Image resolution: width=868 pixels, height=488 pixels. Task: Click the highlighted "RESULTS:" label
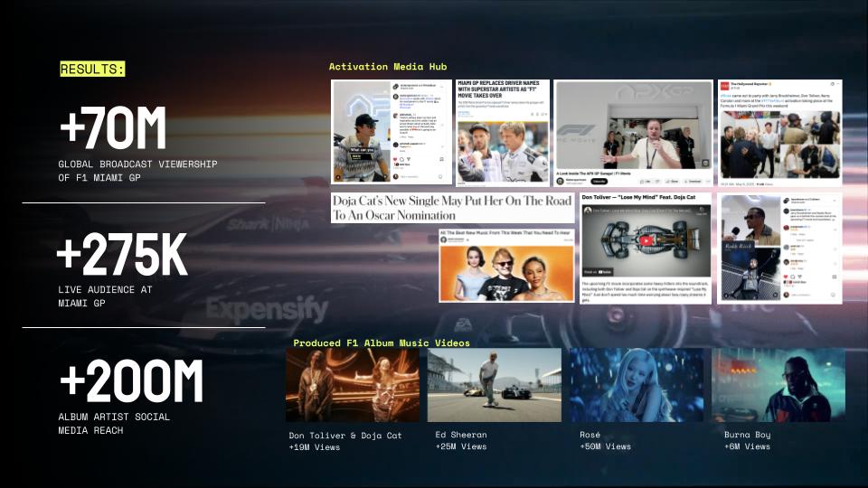(x=92, y=70)
